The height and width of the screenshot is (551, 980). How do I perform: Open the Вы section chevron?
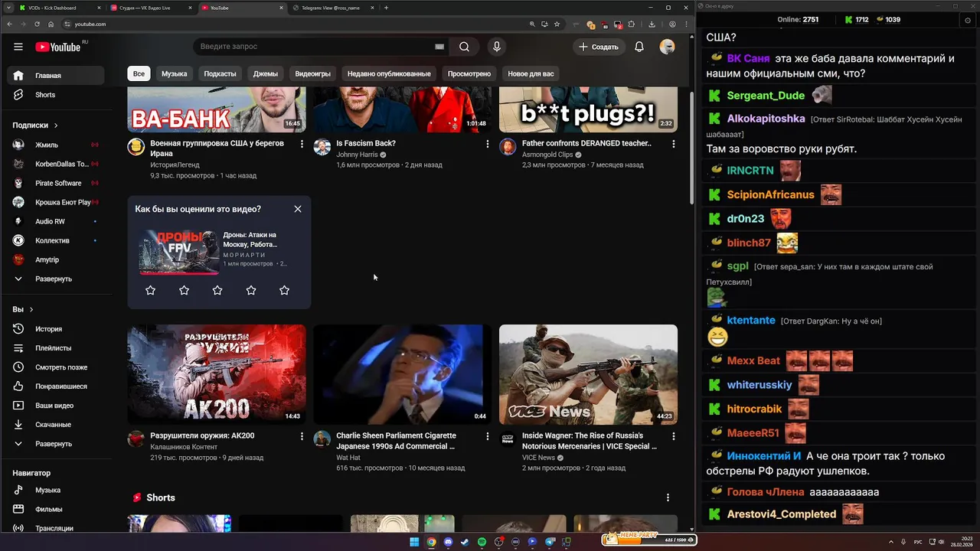click(x=31, y=309)
